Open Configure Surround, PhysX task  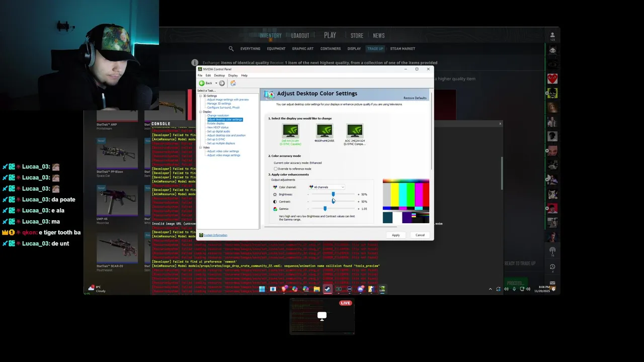pyautogui.click(x=223, y=108)
